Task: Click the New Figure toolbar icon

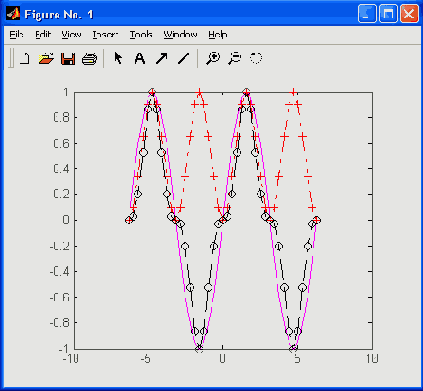Action: coord(25,59)
